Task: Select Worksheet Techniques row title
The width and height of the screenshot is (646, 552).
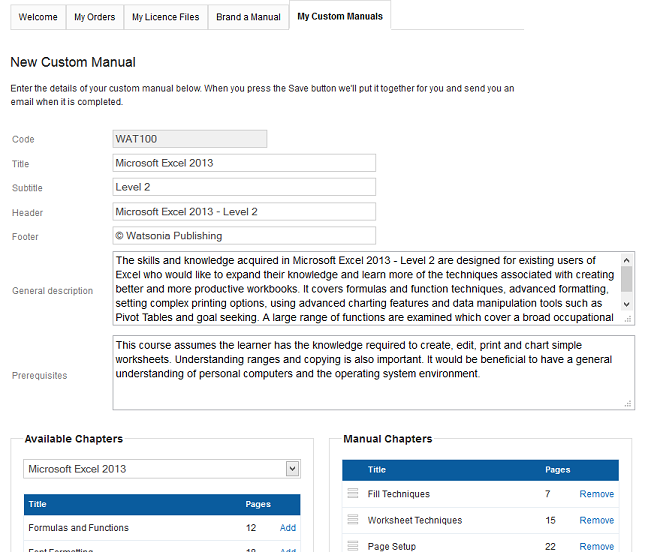Action: click(414, 520)
